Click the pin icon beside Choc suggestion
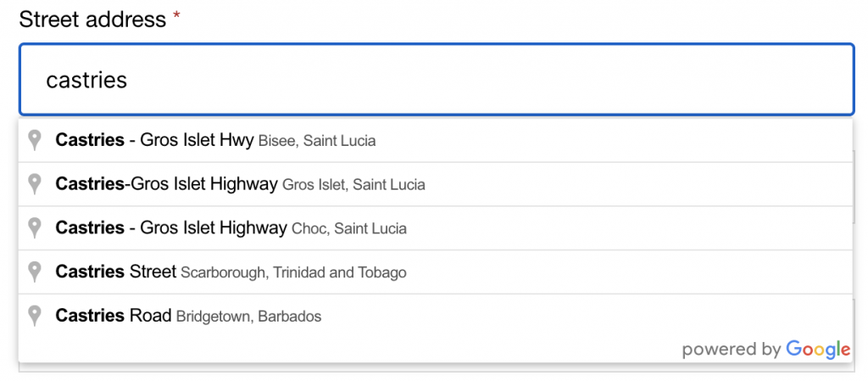Viewport: 868px width, 381px height. click(35, 228)
